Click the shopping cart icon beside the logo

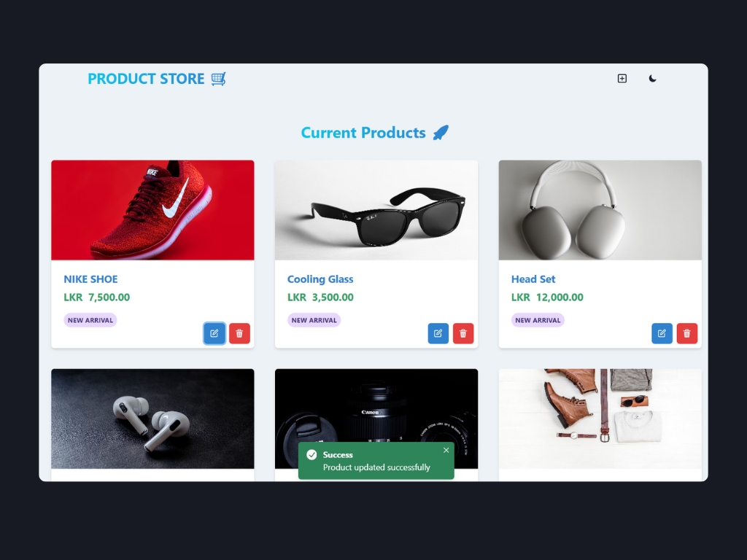point(218,79)
